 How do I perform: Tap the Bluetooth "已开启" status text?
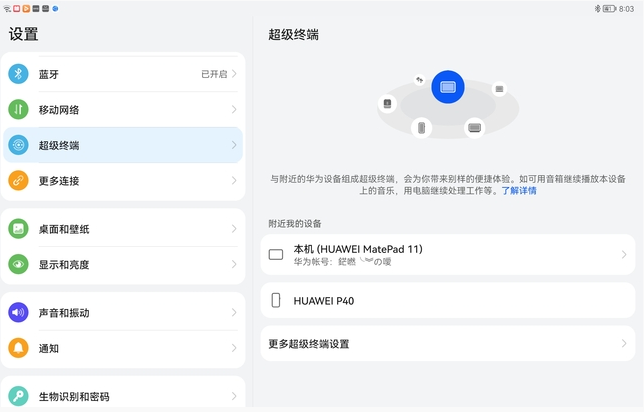pos(214,74)
